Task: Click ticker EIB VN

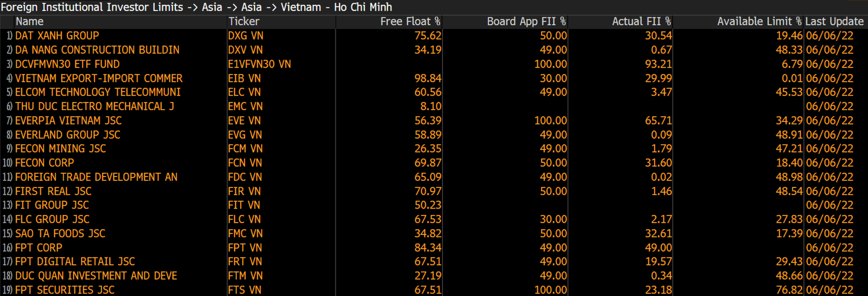Action: pyautogui.click(x=244, y=78)
